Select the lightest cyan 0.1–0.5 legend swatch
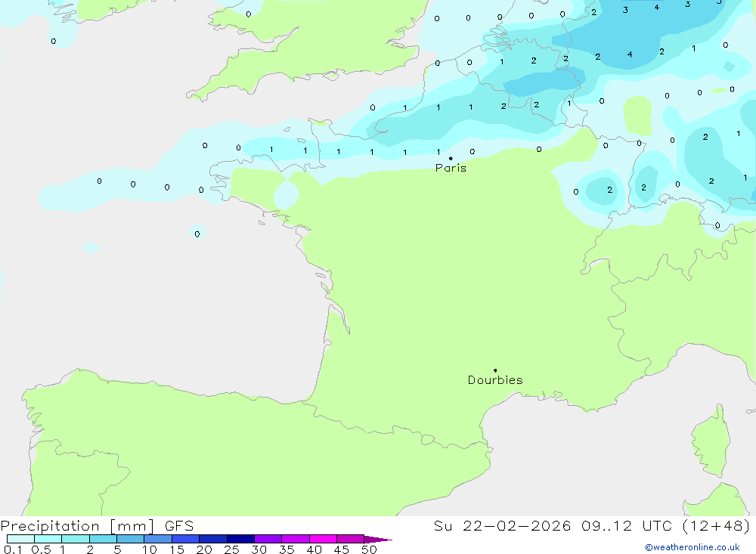Screen dimensions: 756x554 point(20,539)
